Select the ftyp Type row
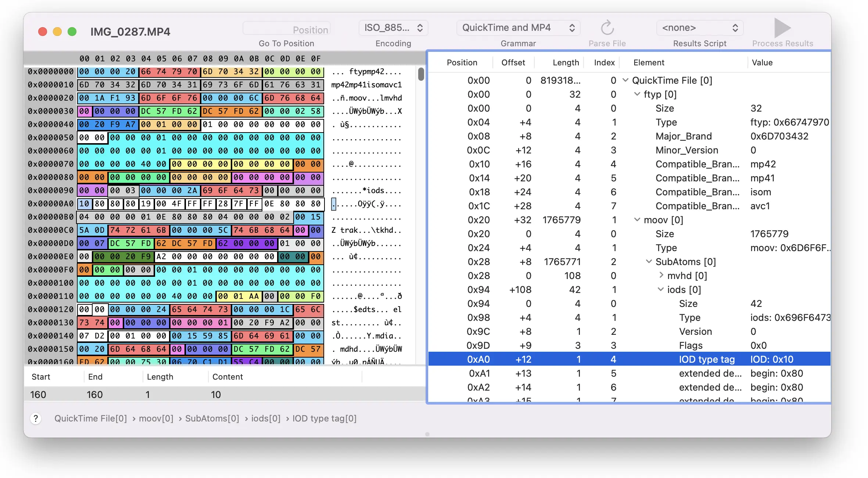 [x=629, y=122]
